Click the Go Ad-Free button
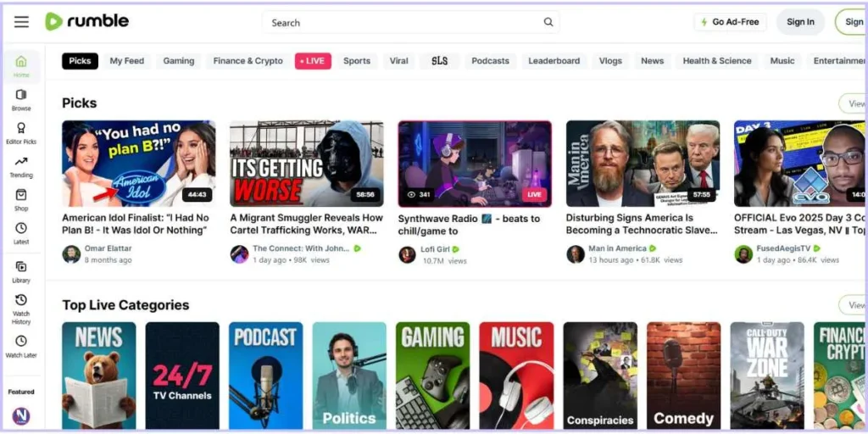This screenshot has width=868, height=434. tap(729, 22)
